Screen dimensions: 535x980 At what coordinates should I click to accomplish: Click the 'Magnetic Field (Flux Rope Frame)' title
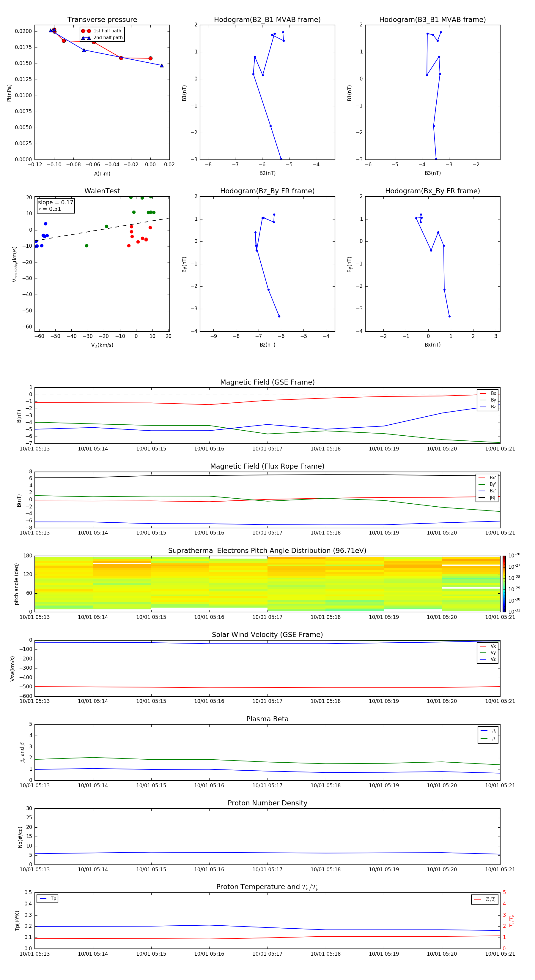(267, 467)
